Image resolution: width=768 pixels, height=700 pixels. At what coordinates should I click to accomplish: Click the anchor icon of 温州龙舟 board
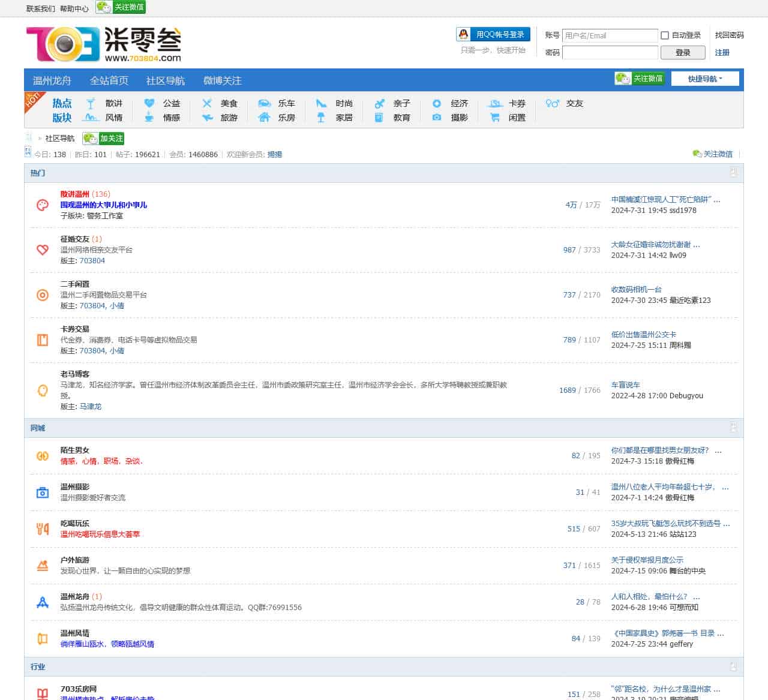click(42, 602)
